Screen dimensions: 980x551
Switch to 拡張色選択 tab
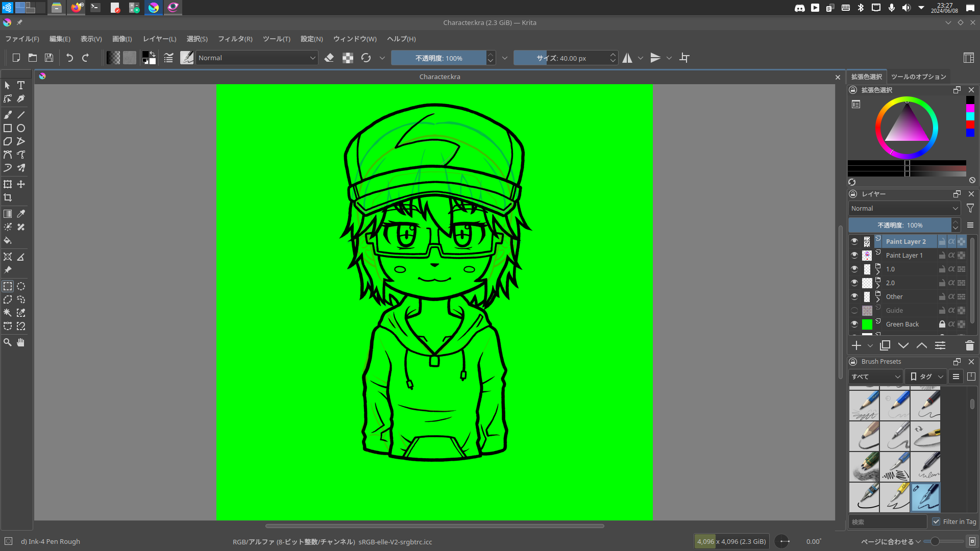866,77
